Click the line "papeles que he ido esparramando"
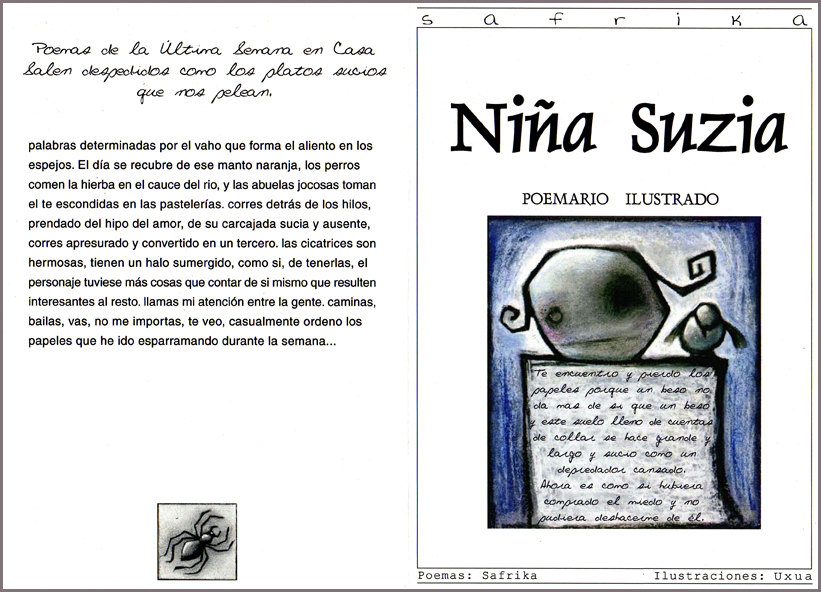Viewport: 821px width, 592px height. point(182,341)
